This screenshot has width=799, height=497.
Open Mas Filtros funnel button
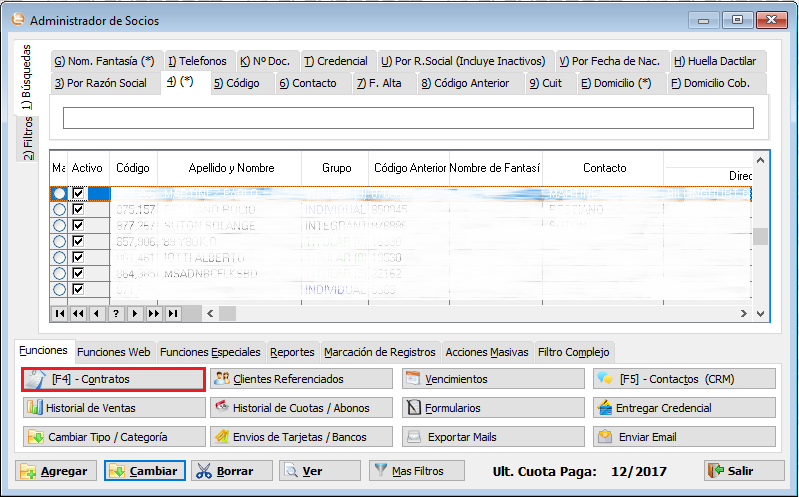tap(415, 471)
